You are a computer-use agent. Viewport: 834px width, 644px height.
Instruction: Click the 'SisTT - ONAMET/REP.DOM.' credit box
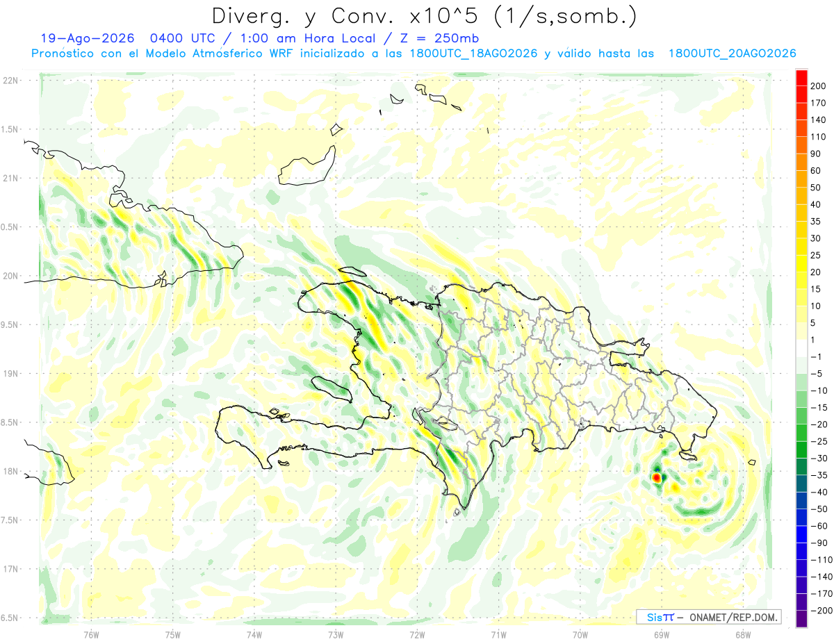point(708,617)
